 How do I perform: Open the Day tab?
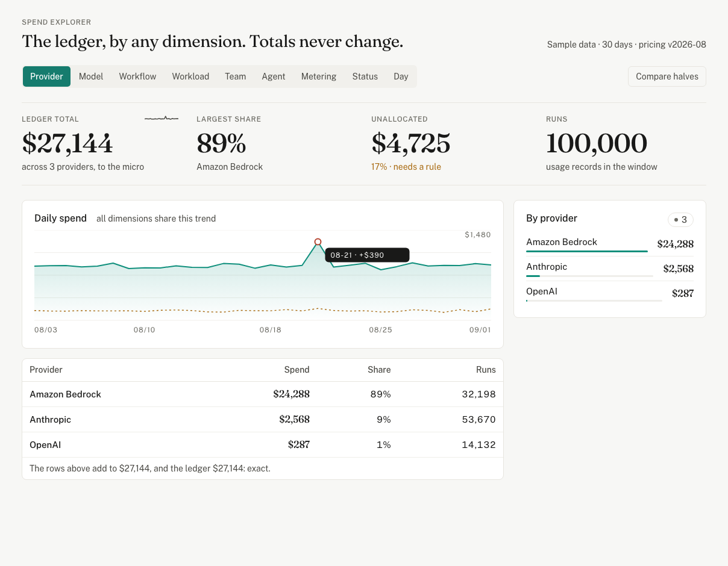coord(401,76)
